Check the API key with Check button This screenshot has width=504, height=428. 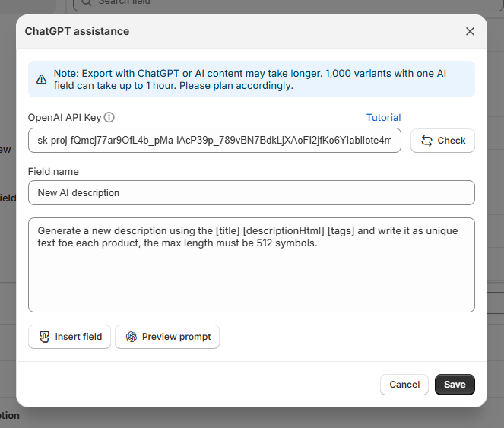(x=442, y=141)
